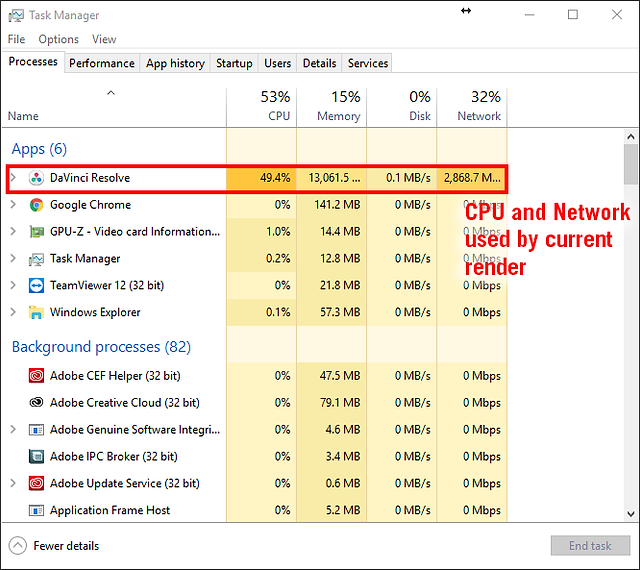This screenshot has width=640, height=570.
Task: Switch to the Performance tab
Action: coord(102,63)
